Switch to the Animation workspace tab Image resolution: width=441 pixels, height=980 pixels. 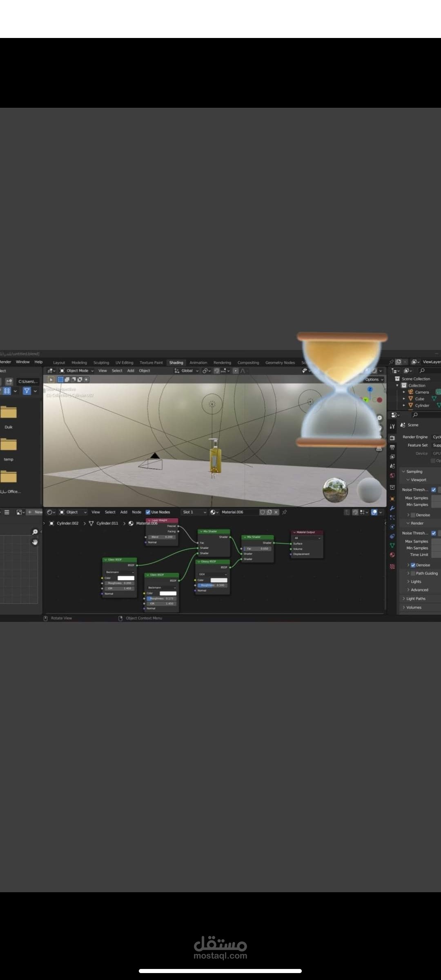pyautogui.click(x=198, y=363)
